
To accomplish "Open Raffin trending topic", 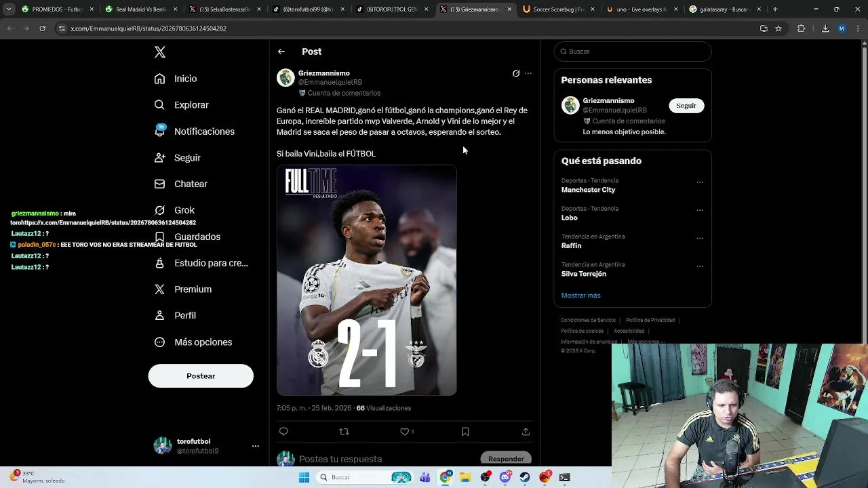I will [571, 246].
